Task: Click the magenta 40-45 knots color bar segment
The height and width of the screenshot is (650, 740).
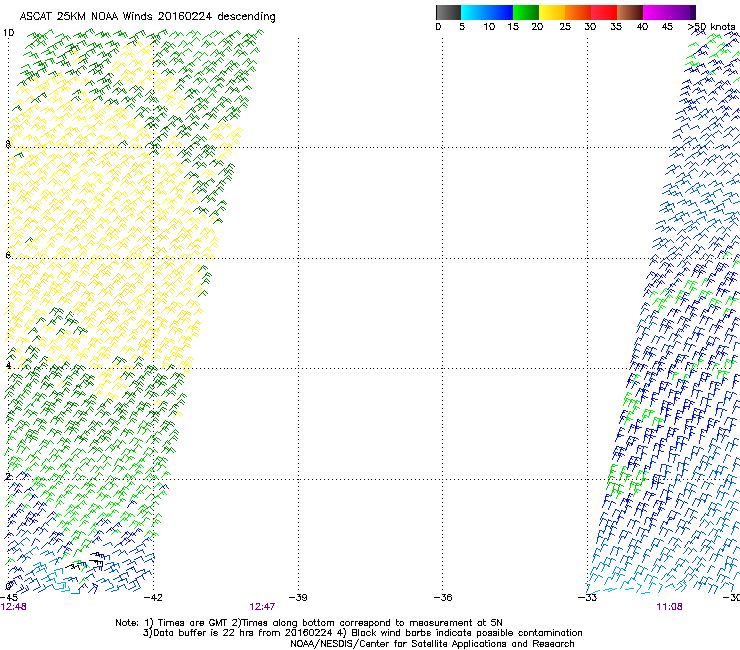Action: (656, 12)
